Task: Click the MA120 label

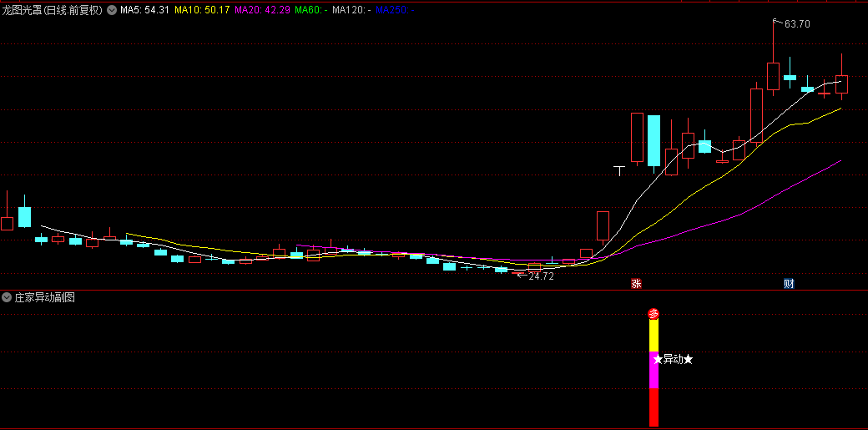Action: (351, 10)
